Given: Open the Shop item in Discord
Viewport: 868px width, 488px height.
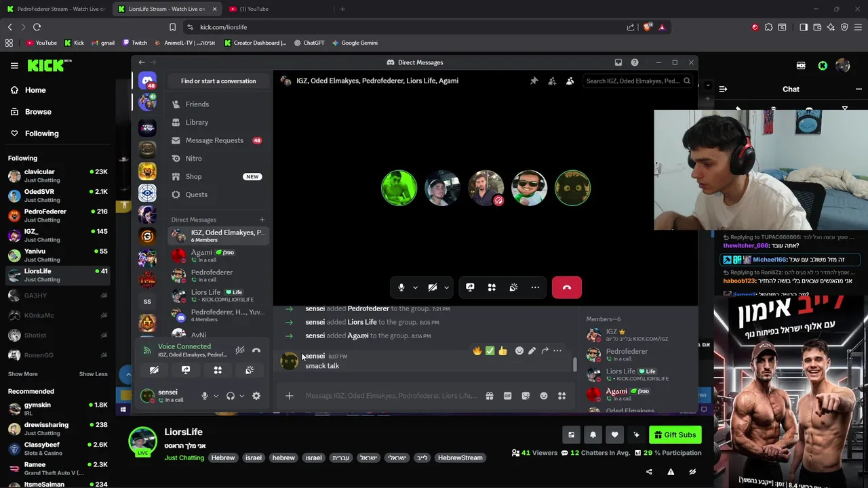Looking at the screenshot, I should pos(218,176).
